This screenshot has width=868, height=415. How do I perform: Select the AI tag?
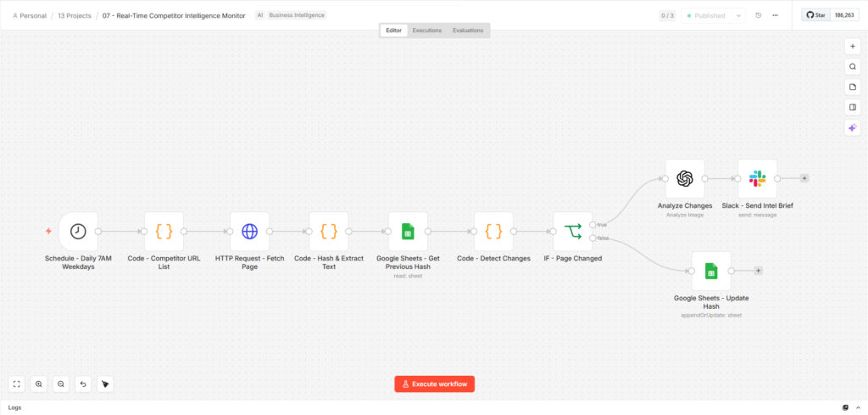coord(259,15)
